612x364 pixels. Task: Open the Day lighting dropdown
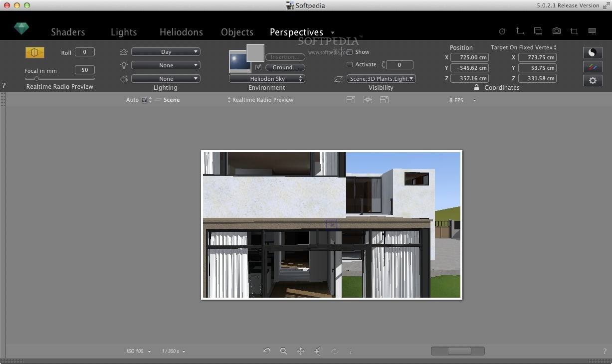(166, 52)
